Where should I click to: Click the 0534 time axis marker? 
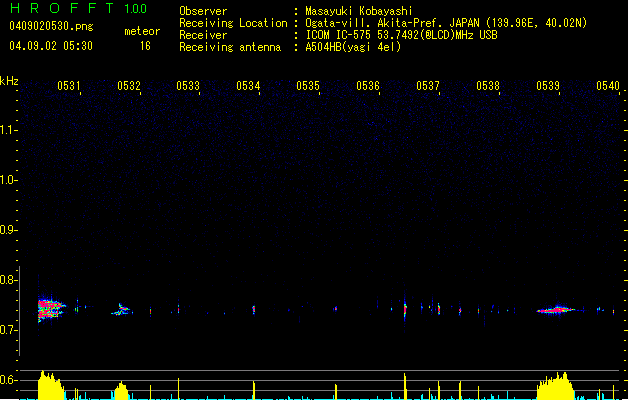pos(248,86)
